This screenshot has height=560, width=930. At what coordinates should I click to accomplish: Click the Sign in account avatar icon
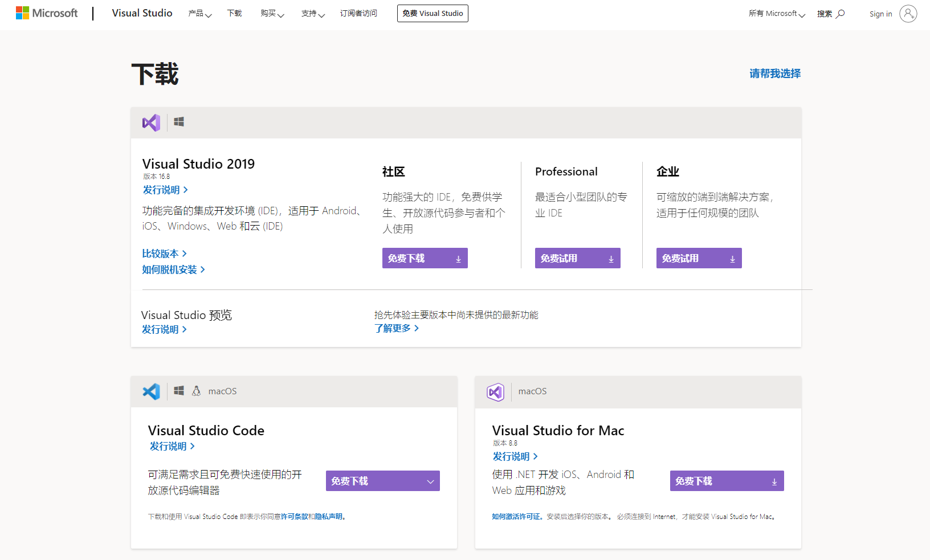coord(908,14)
